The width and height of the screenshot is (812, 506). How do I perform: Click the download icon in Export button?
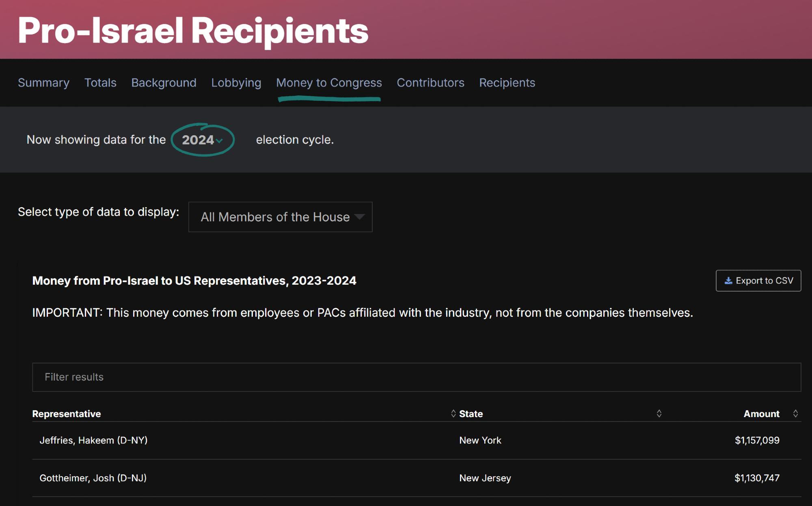coord(728,281)
